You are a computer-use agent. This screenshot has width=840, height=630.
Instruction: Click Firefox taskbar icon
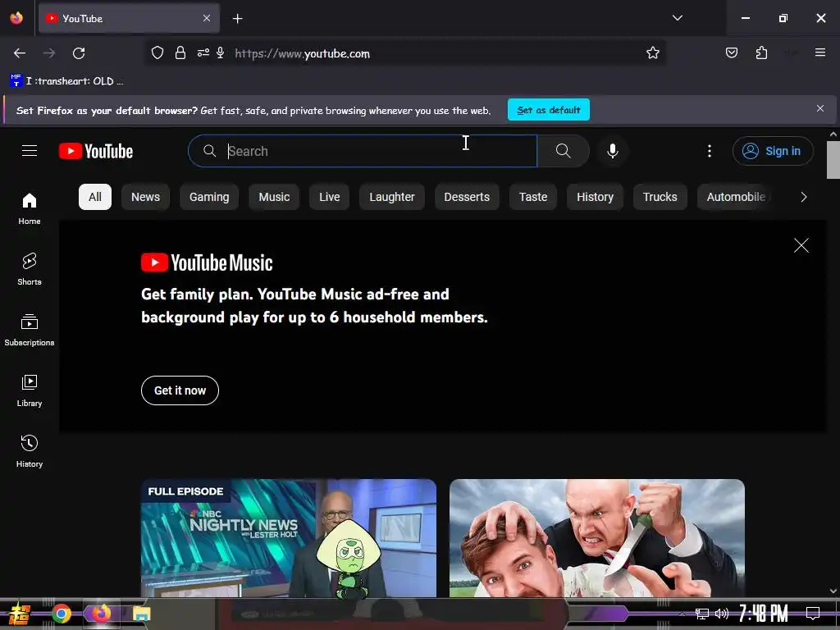101,614
